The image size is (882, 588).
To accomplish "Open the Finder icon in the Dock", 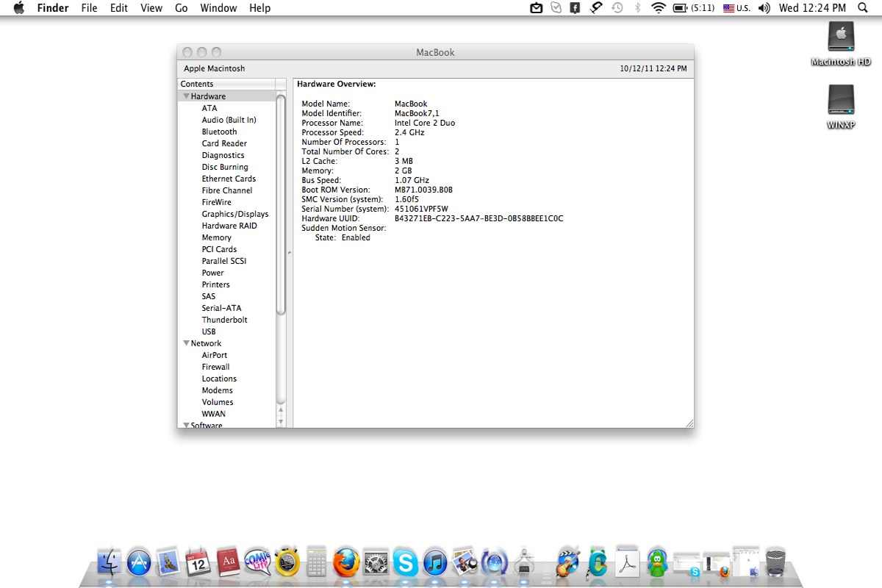I will click(109, 562).
